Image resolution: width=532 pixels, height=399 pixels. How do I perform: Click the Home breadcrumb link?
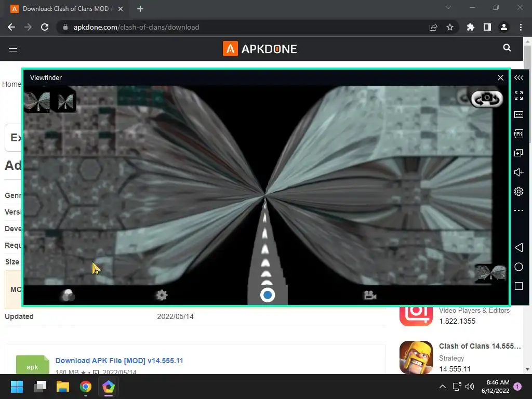(11, 84)
